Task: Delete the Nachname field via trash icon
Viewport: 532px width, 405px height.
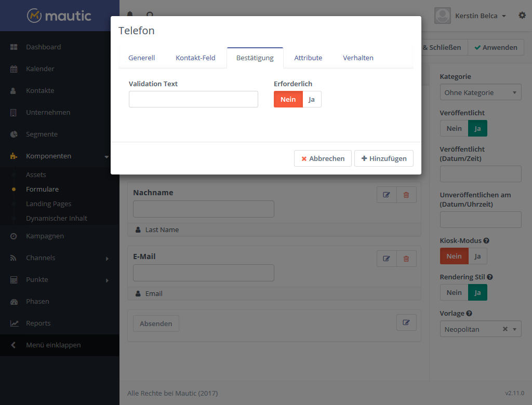Action: point(406,195)
